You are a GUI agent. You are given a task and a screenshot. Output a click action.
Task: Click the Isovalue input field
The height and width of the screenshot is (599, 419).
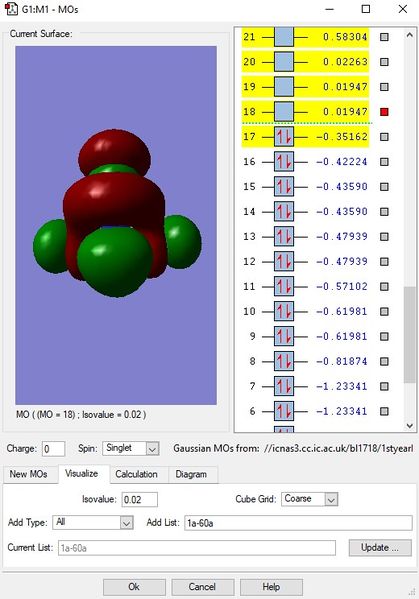(139, 499)
